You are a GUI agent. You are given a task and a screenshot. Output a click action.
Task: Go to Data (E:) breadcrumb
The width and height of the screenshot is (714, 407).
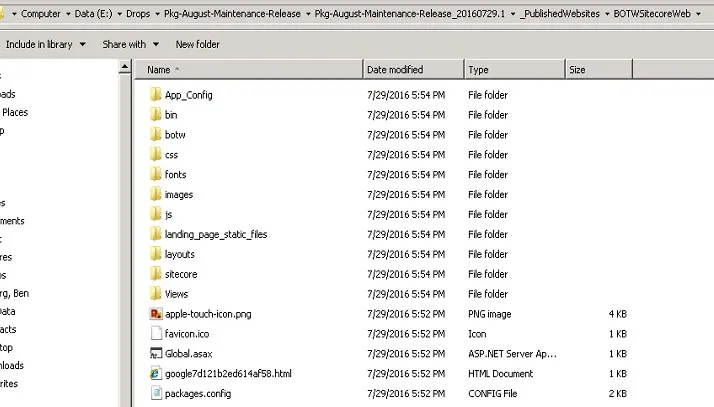pyautogui.click(x=93, y=15)
